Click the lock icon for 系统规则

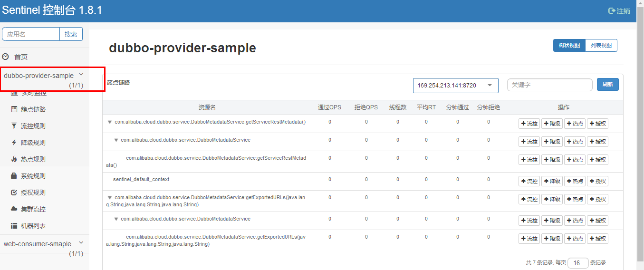14,176
